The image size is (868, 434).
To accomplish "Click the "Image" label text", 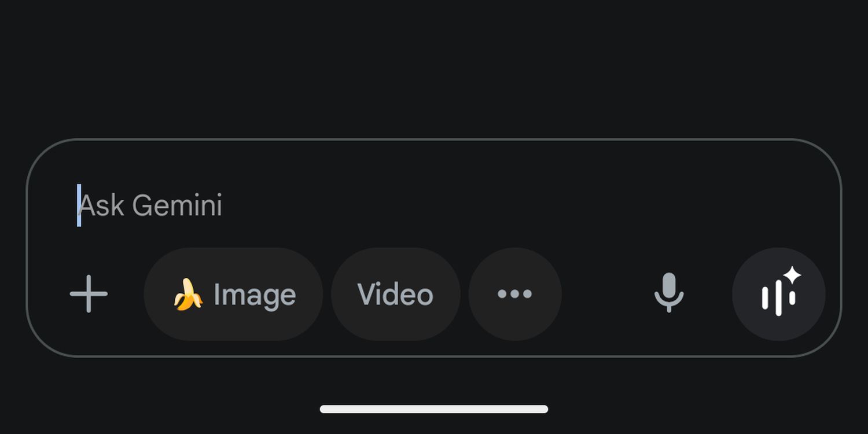I will [x=255, y=295].
